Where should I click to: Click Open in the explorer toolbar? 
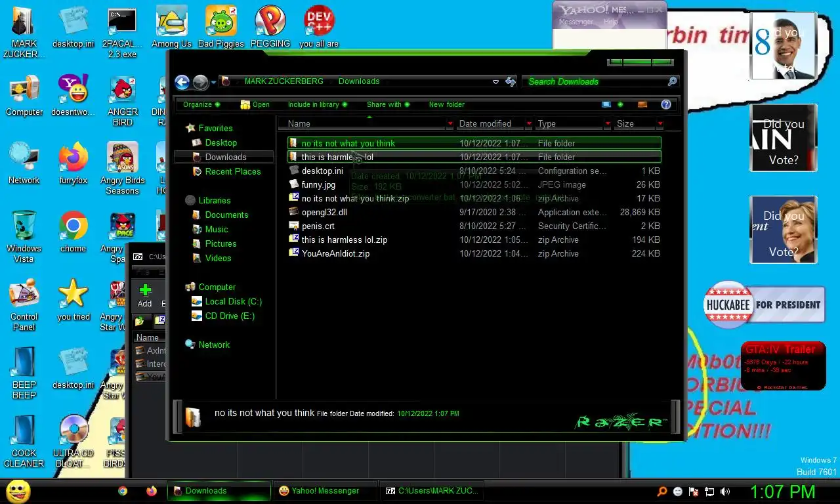click(x=255, y=104)
